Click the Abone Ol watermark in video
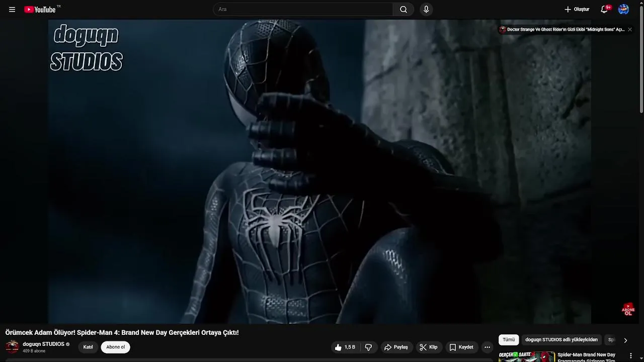644x362 pixels. click(x=628, y=309)
